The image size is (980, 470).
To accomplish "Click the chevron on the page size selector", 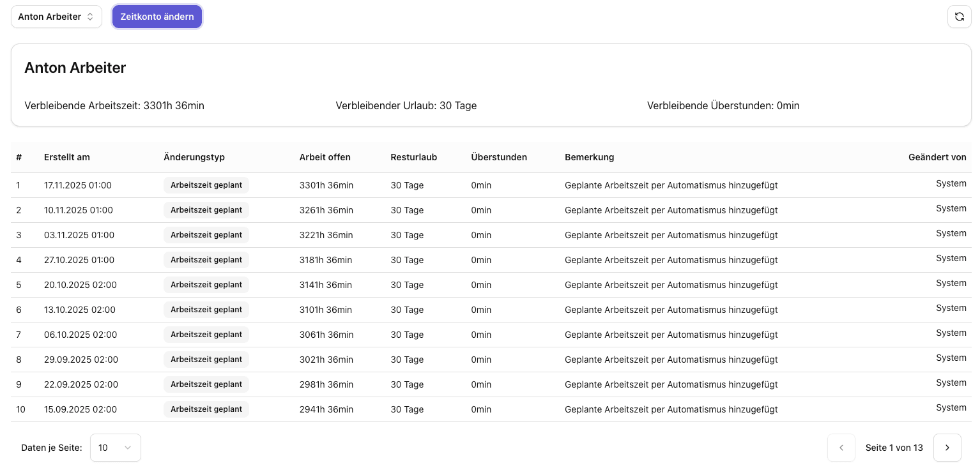I will (x=127, y=448).
